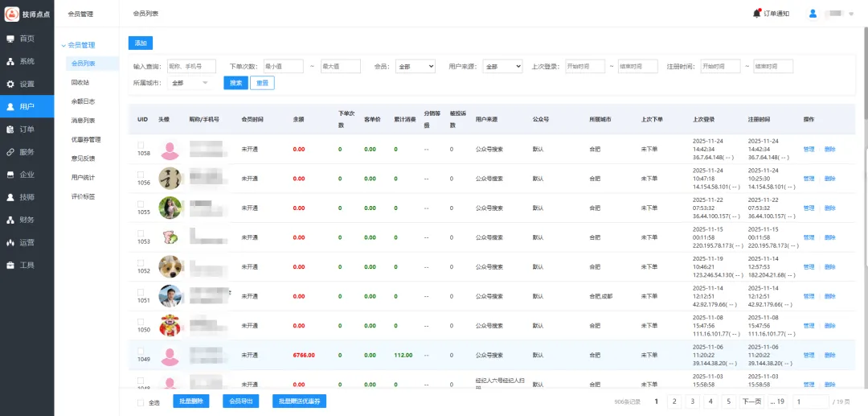868x416 pixels.
Task: Go to 优惠券管理 menu item
Action: pyautogui.click(x=86, y=139)
